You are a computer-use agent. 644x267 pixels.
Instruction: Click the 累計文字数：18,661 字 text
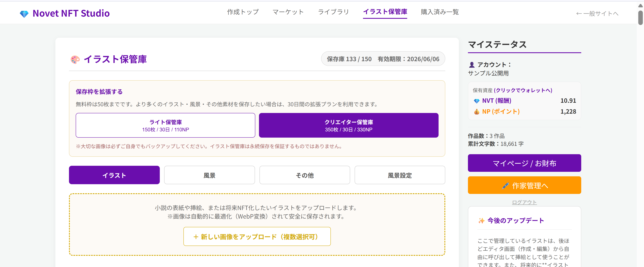(496, 144)
